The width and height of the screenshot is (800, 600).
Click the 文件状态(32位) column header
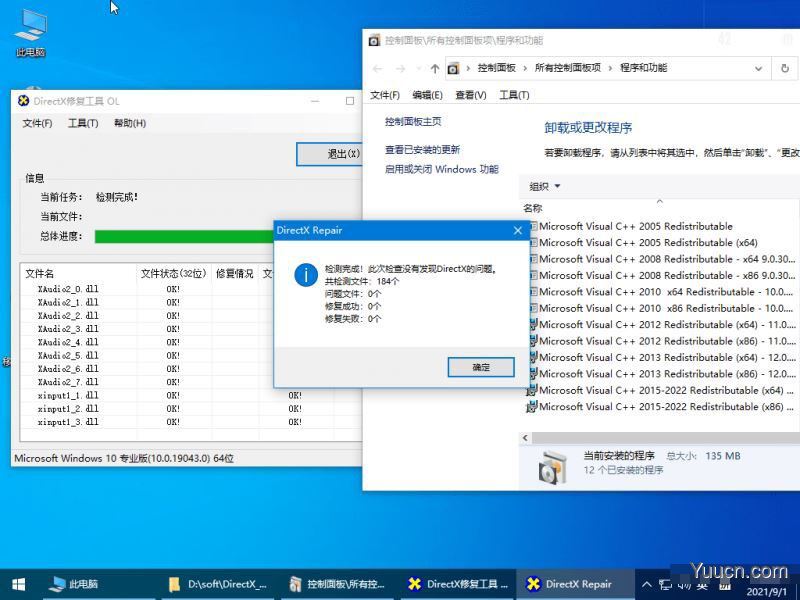tap(173, 273)
